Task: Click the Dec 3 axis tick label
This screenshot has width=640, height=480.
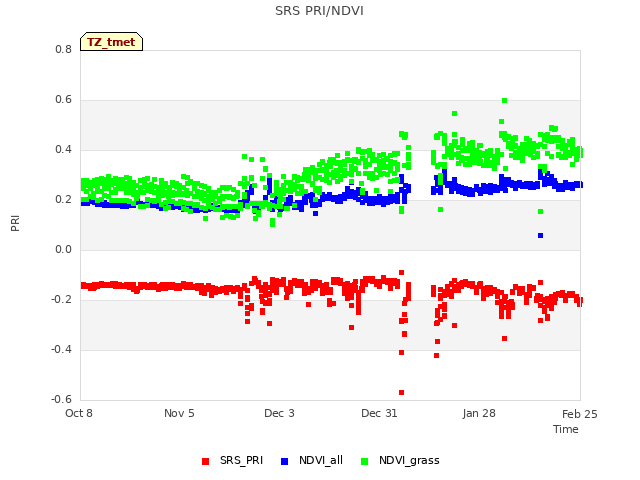Action: [x=279, y=413]
